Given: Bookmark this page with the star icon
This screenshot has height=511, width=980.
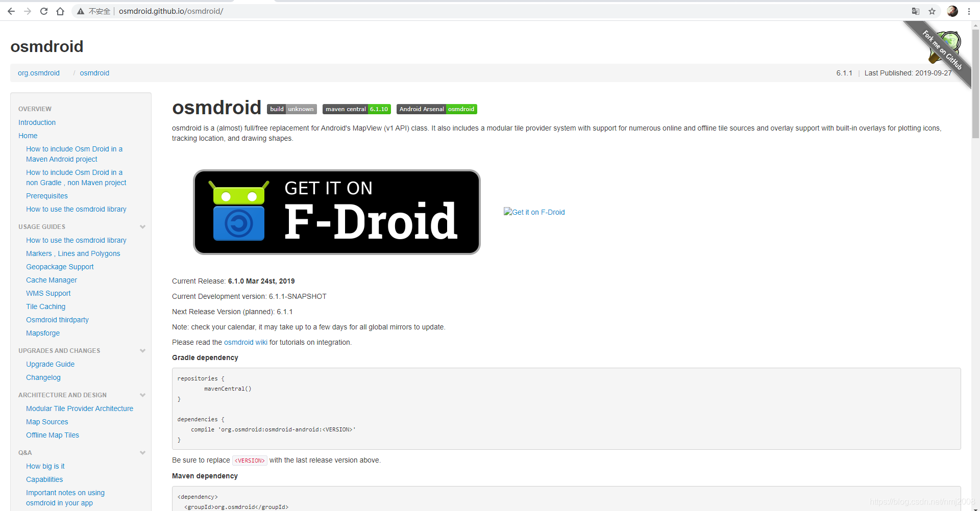Looking at the screenshot, I should 932,11.
